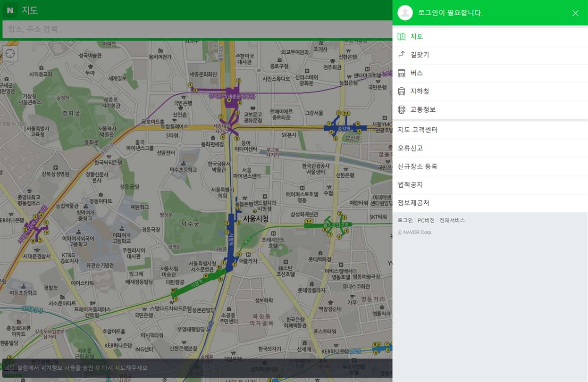Click the bus icon beside 버스
This screenshot has height=382, width=588.
point(402,73)
